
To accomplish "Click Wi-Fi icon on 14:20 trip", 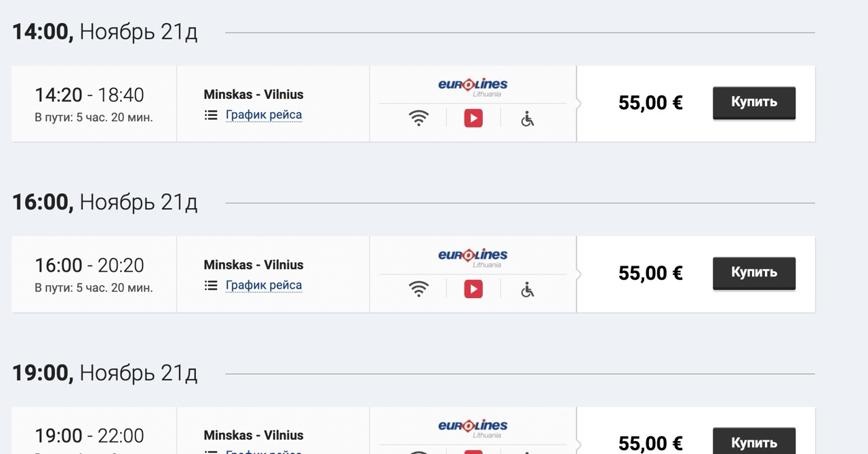I will coord(419,119).
